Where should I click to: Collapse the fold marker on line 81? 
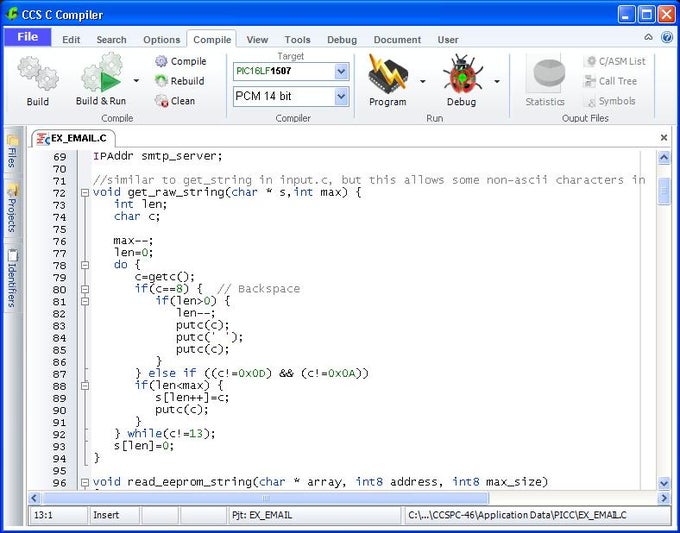[85, 301]
